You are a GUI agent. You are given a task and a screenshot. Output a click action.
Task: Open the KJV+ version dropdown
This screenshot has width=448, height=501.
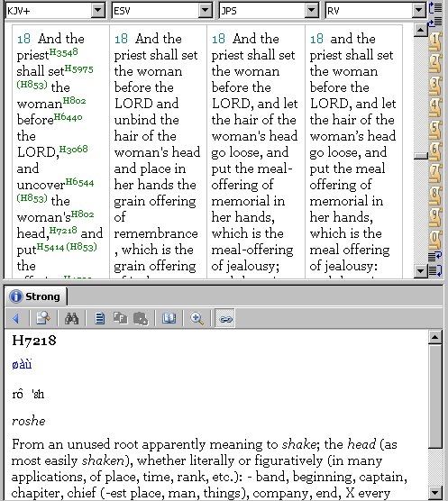click(98, 11)
